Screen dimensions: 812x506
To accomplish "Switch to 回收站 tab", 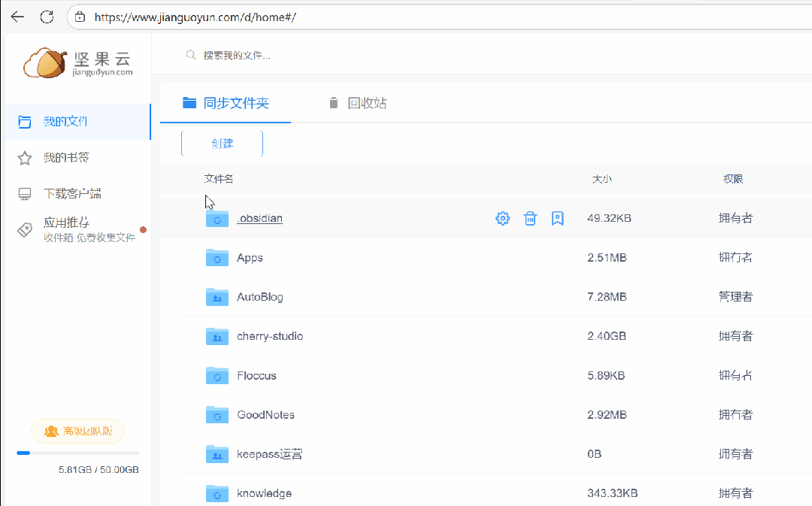I will tap(358, 103).
